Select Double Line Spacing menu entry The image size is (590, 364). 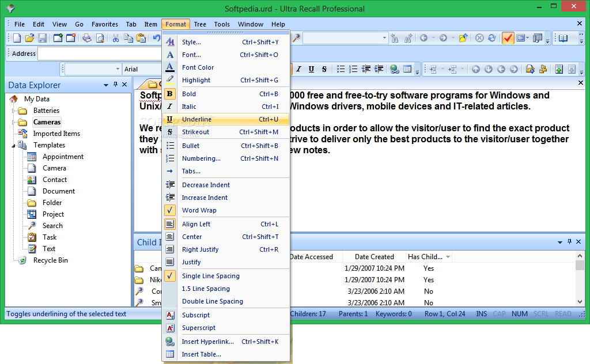coord(226,301)
